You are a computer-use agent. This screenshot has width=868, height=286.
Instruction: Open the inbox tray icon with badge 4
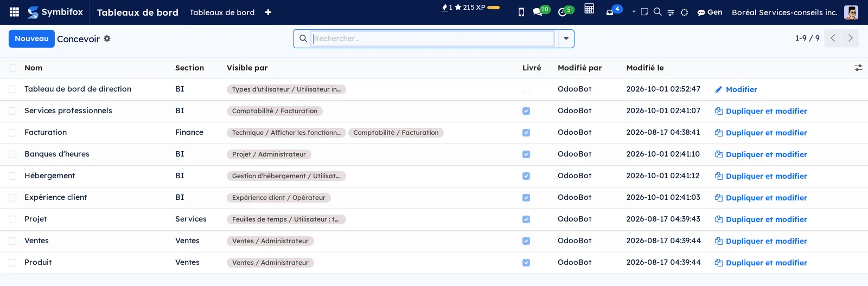tap(614, 11)
